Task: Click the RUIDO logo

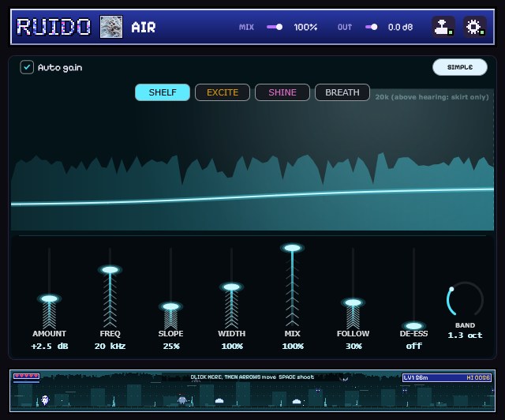Action: pyautogui.click(x=54, y=27)
